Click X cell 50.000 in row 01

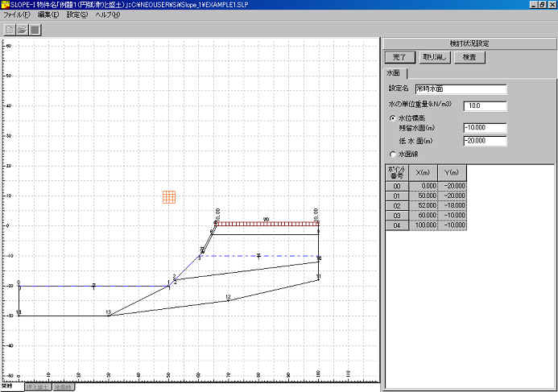point(423,196)
